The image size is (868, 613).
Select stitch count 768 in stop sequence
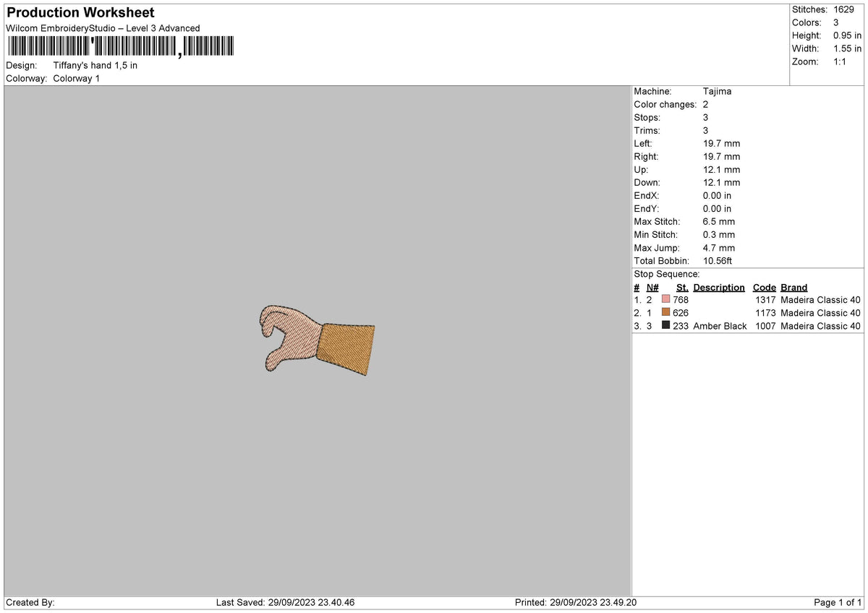[x=681, y=299]
